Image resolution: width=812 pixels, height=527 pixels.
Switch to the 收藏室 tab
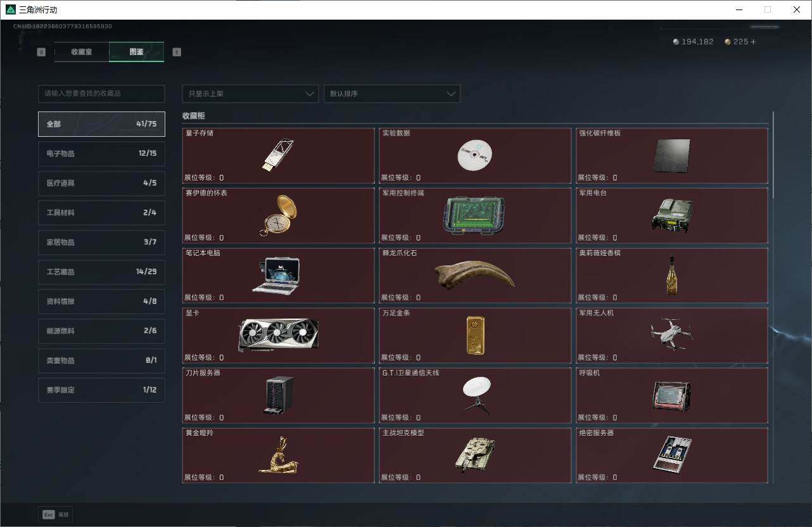click(x=82, y=52)
